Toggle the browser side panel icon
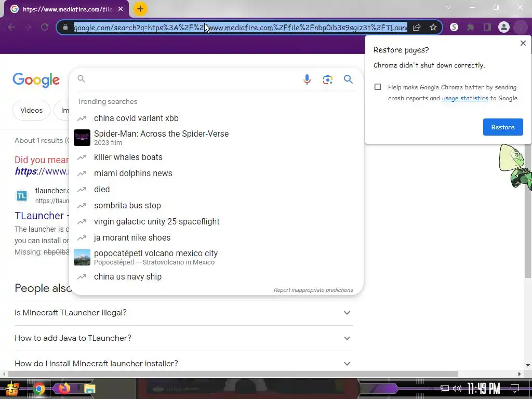The width and height of the screenshot is (532, 399). click(487, 27)
